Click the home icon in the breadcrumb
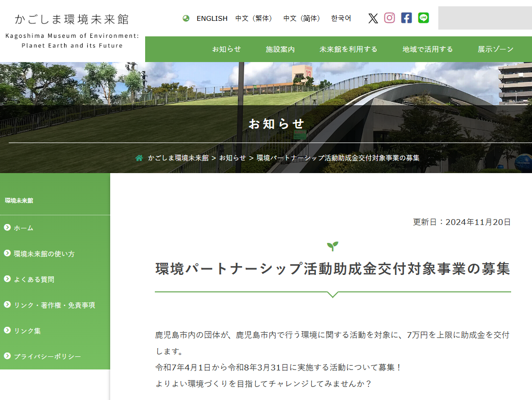This screenshot has width=532, height=400. click(x=138, y=157)
